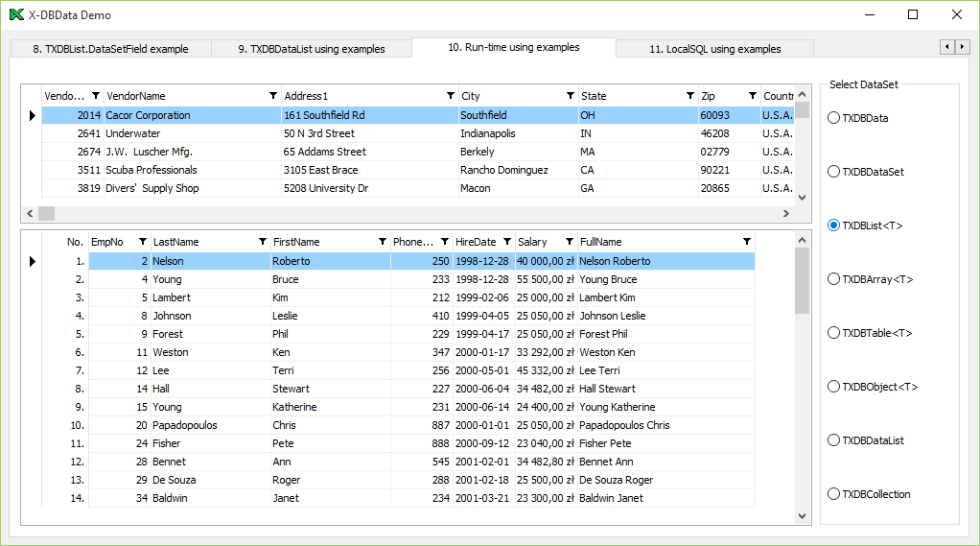
Task: Open the 11. LocalSQL using examples tab
Action: click(x=714, y=49)
